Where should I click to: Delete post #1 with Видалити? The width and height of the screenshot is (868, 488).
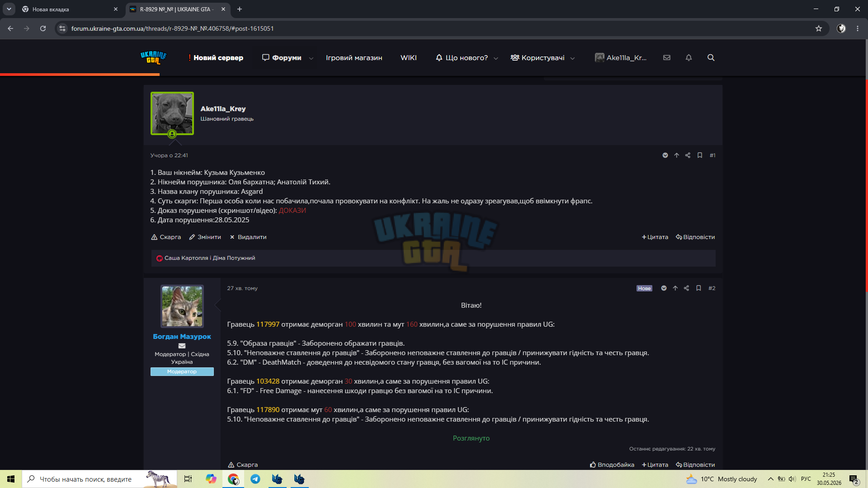248,237
